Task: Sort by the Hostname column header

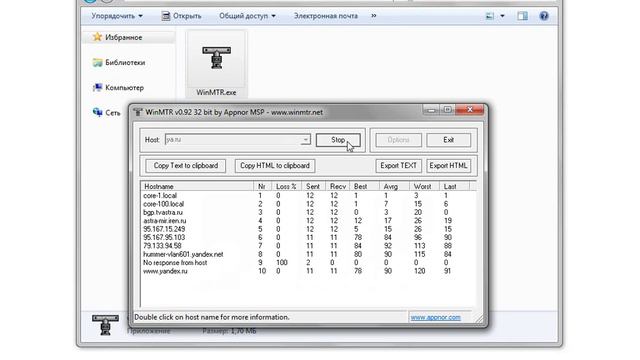Action: coord(197,187)
